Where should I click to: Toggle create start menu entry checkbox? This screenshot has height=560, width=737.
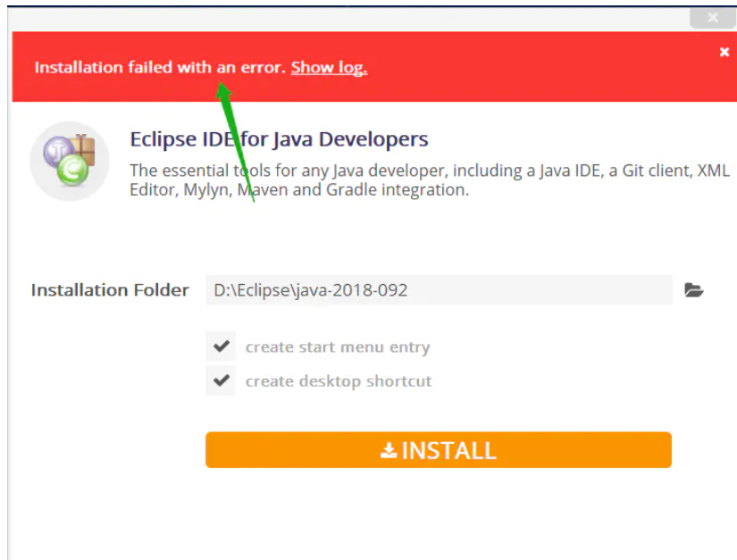[221, 347]
